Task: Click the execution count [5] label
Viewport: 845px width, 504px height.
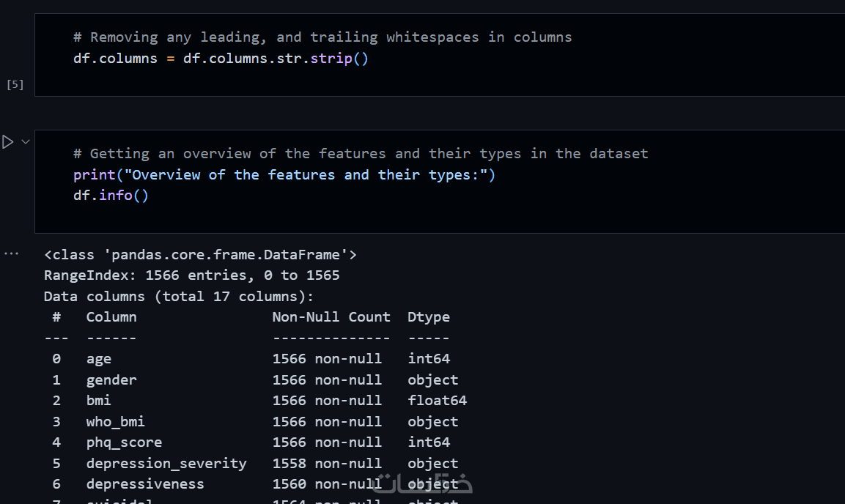Action: (x=15, y=84)
